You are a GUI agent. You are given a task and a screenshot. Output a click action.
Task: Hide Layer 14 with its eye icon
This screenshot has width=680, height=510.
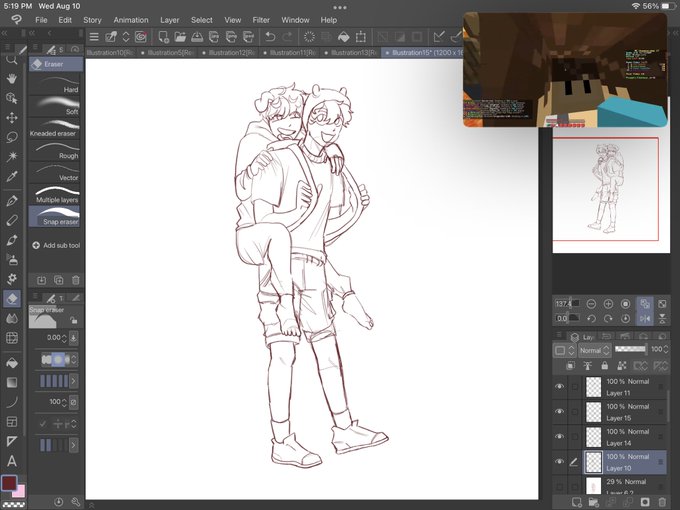point(559,436)
